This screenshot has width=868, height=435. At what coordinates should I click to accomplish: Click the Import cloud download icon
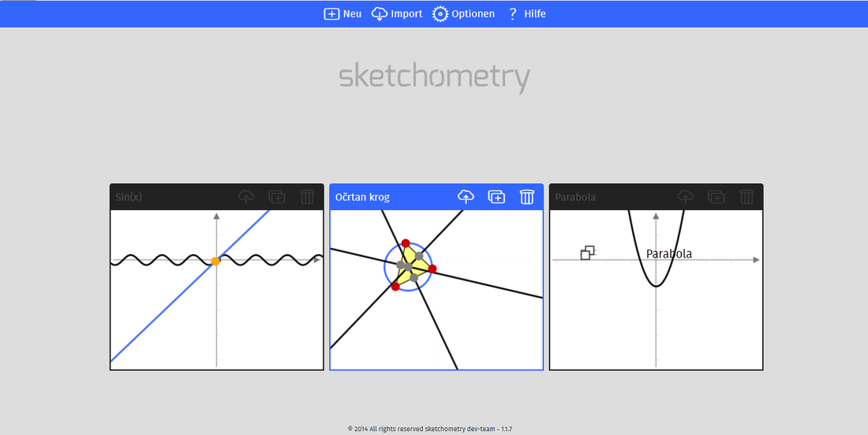point(380,14)
